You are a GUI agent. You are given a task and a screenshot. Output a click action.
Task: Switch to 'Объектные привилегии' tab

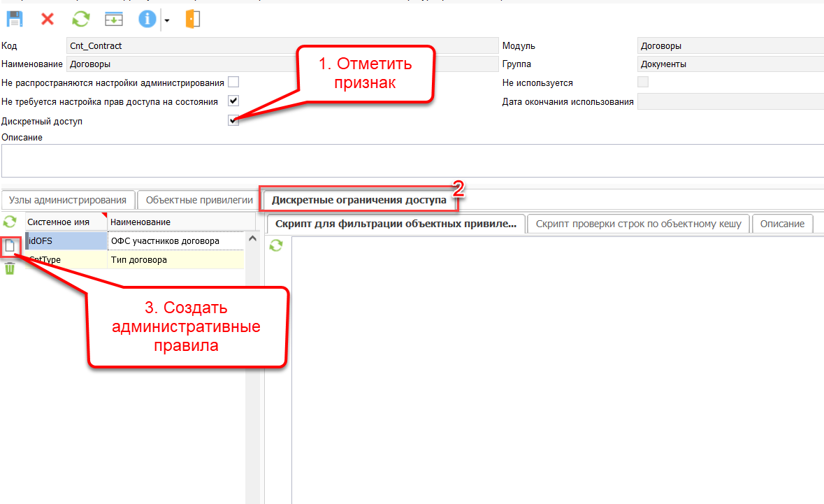coord(199,200)
